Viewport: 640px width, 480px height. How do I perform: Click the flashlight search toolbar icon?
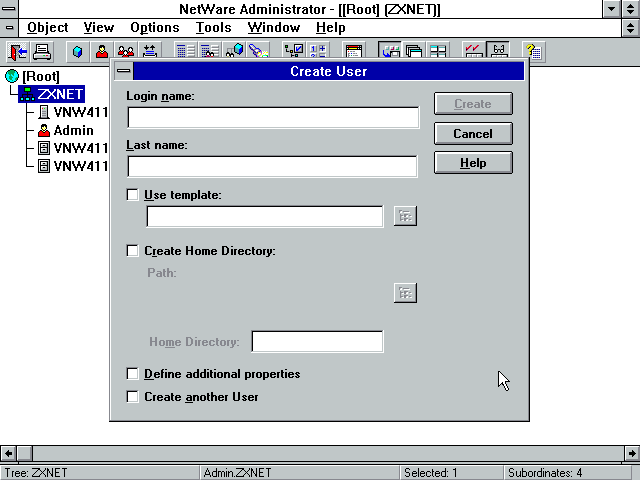coord(258,52)
